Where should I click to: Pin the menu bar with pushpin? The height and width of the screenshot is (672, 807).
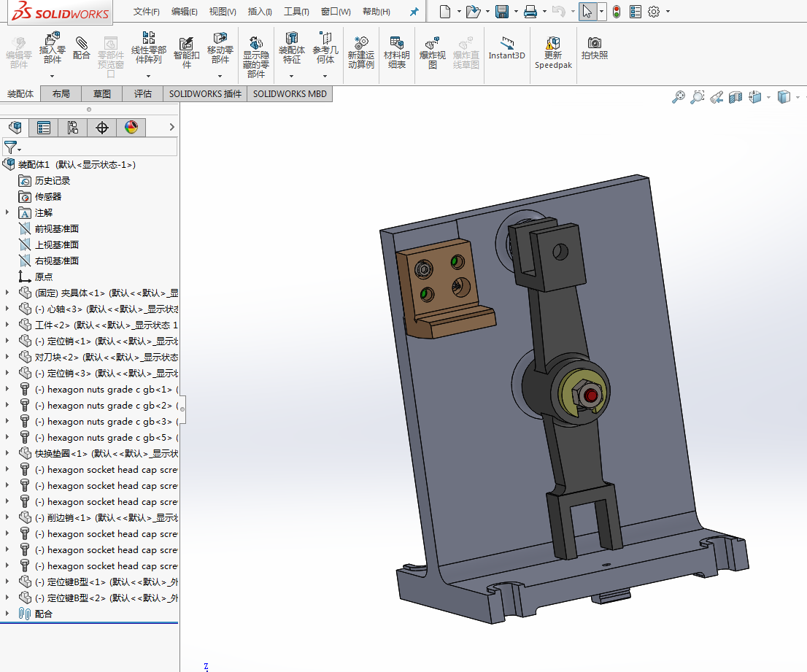(414, 12)
